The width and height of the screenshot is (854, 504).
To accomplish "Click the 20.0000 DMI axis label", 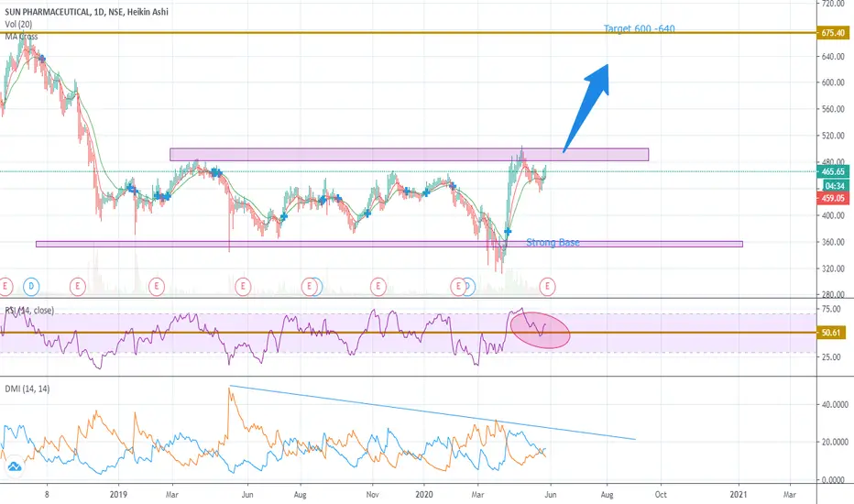I will click(x=836, y=443).
